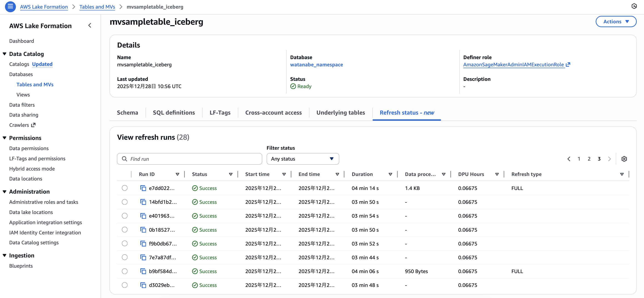Viewport: 644px width, 298px height.
Task: Switch to the Underlying tables tab
Action: coord(341,113)
